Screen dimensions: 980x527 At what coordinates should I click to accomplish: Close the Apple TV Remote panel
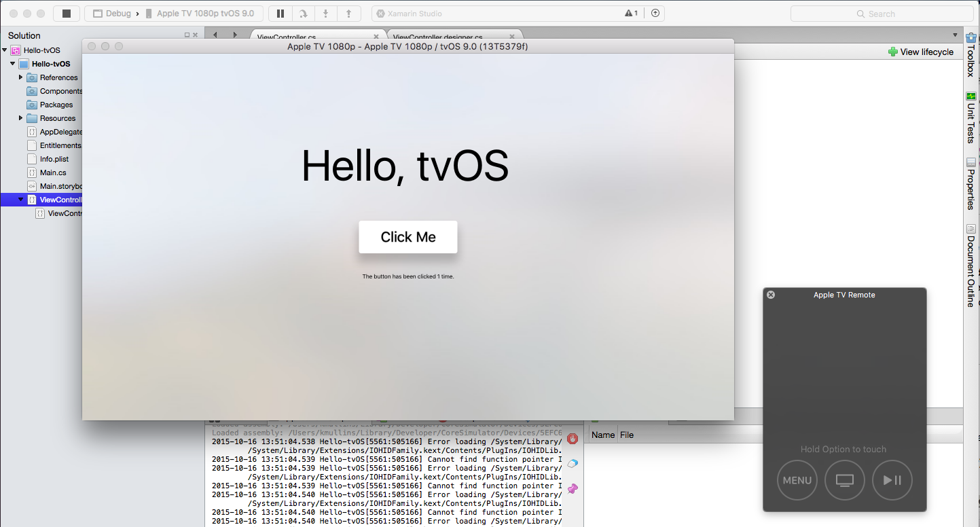pyautogui.click(x=771, y=295)
